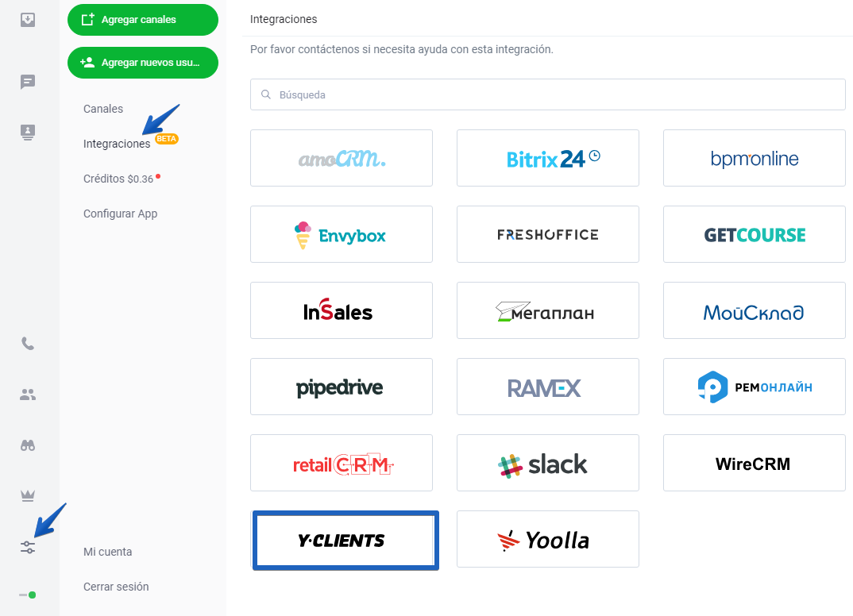853x616 pixels.
Task: Select the Y-CLIENTS integration card
Action: 345,541
